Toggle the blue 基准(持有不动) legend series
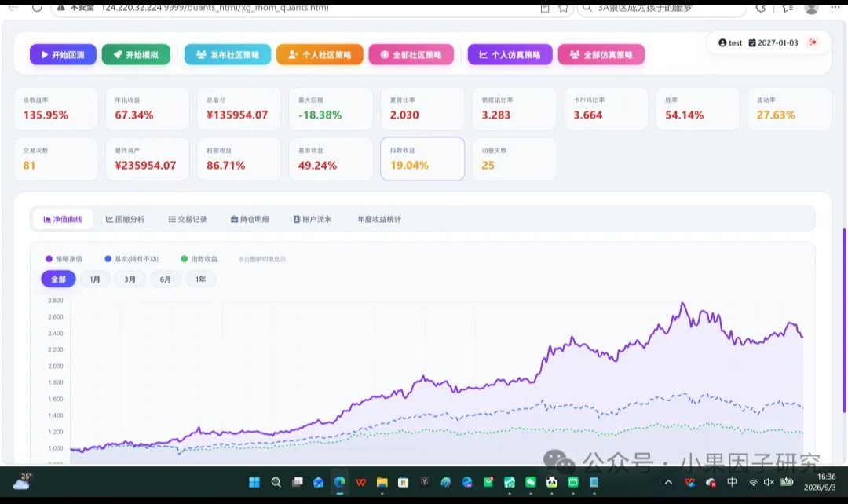The height and width of the screenshot is (504, 848). (131, 259)
